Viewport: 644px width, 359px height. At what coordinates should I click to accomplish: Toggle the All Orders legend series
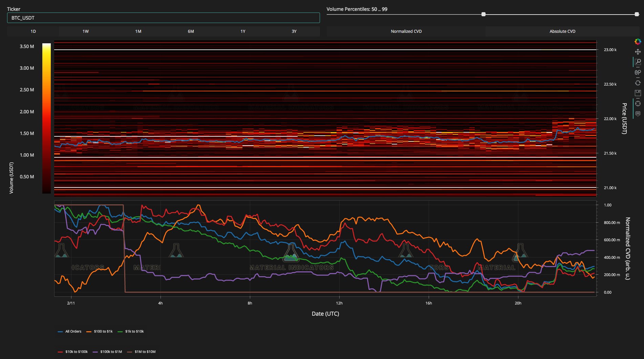click(73, 332)
